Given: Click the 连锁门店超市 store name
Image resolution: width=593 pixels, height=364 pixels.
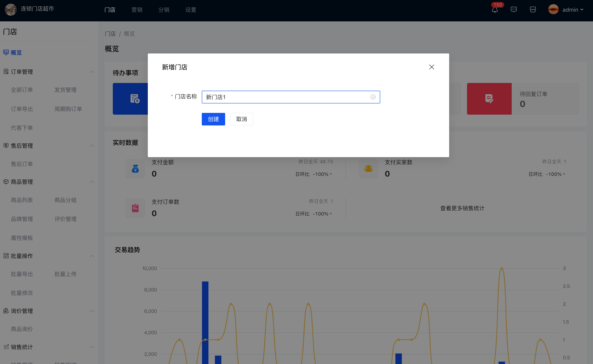Looking at the screenshot, I should pyautogui.click(x=37, y=9).
